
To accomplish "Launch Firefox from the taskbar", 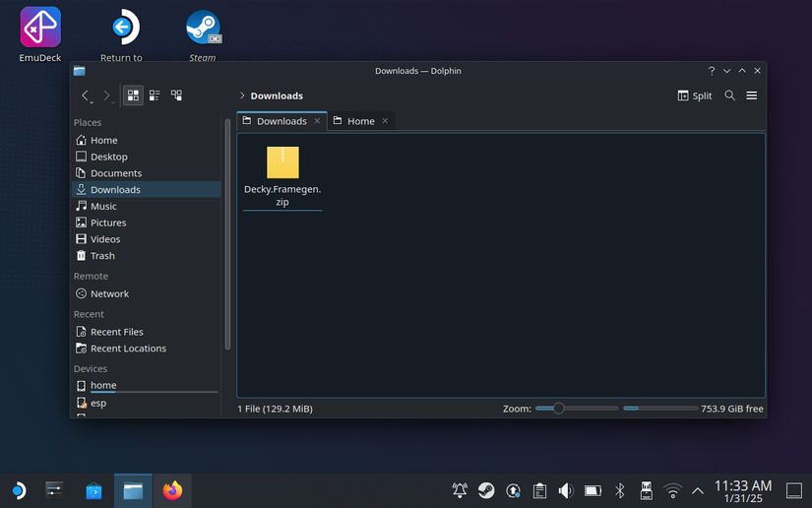I will click(172, 490).
